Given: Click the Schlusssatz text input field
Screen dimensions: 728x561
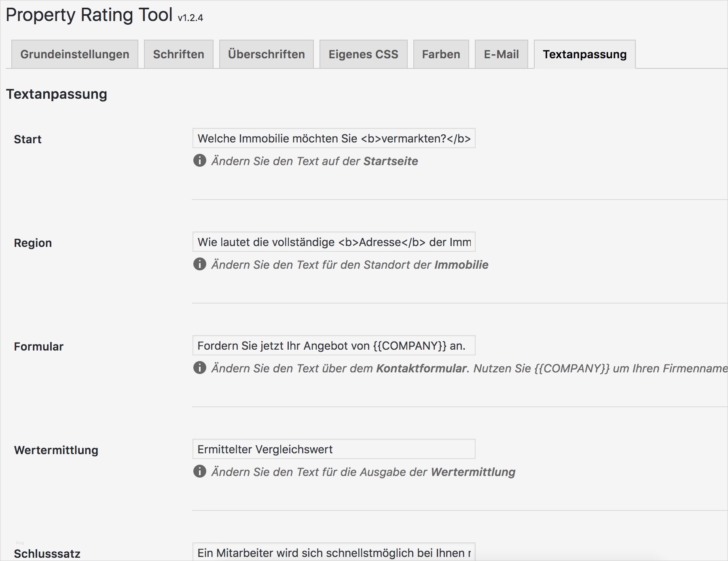Looking at the screenshot, I should coord(334,552).
